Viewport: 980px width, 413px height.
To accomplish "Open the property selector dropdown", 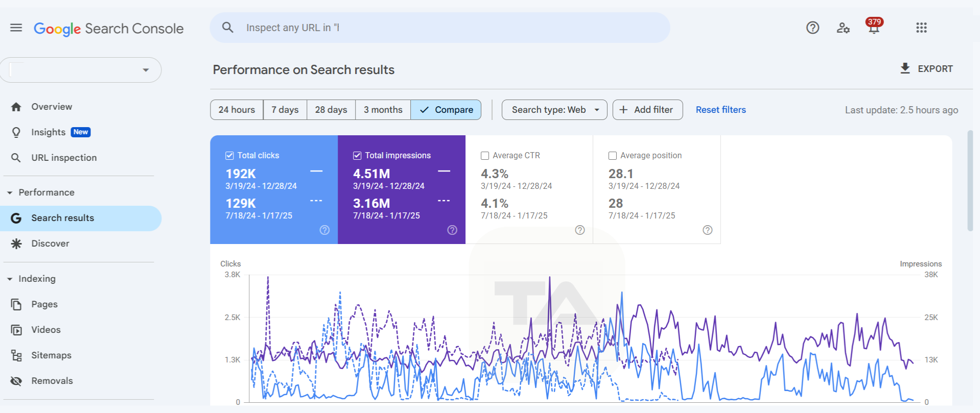I will (146, 70).
